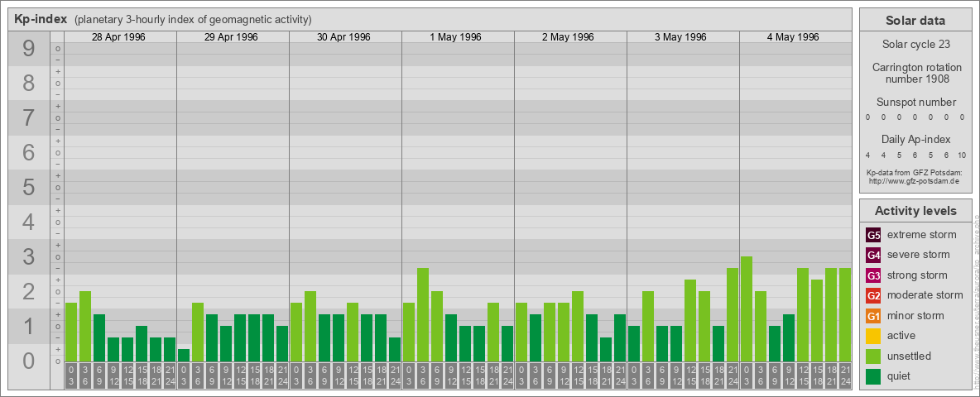Click the Kp scale number 6
The width and height of the screenshot is (980, 397).
(29, 152)
